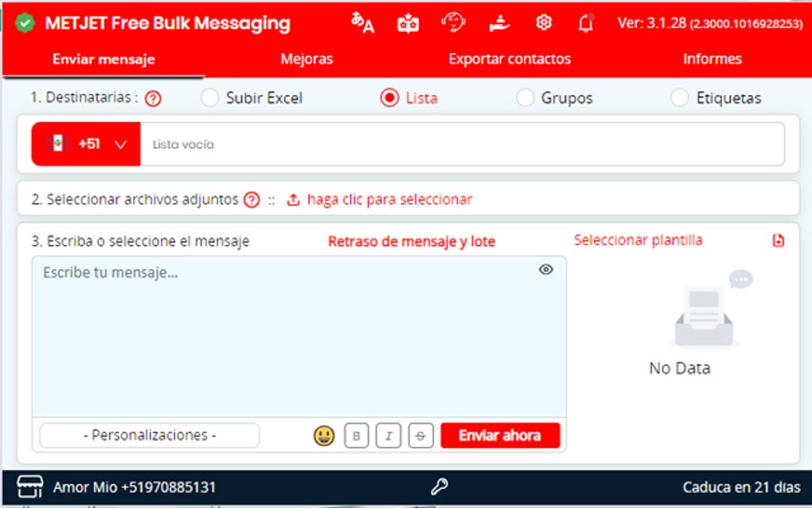Switch to the Informes tab
Viewport: 812px width, 508px height.
click(x=712, y=58)
